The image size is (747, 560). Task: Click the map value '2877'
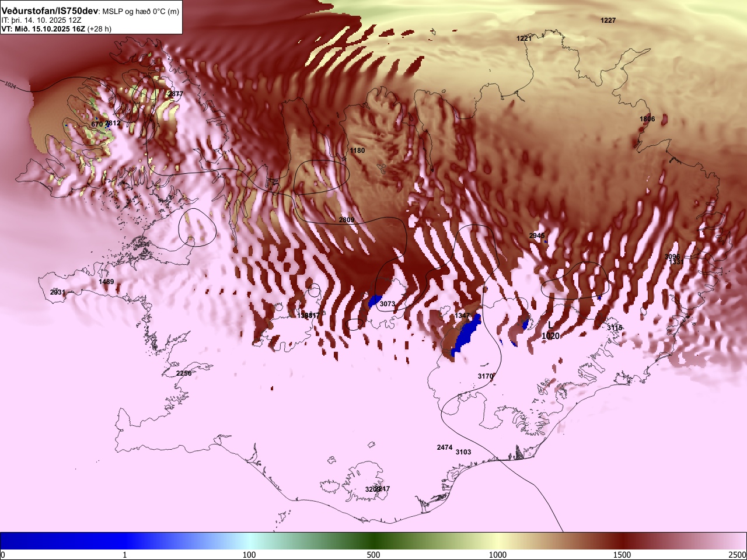click(175, 94)
